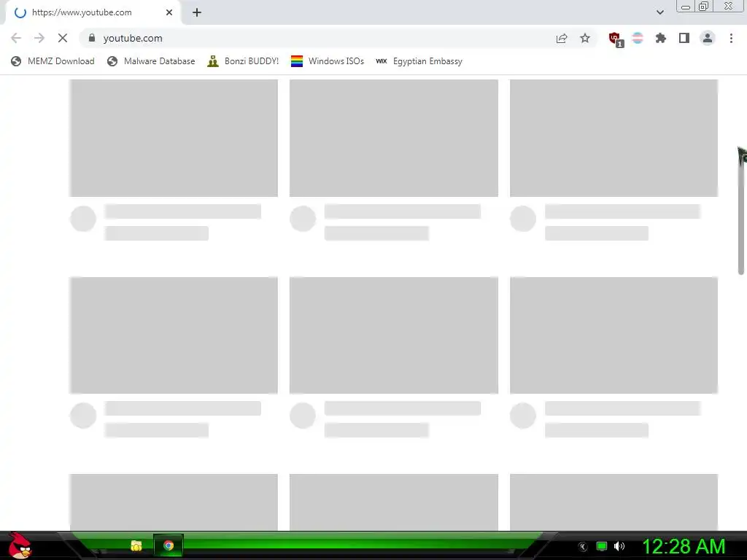Go forward to next page

point(39,38)
